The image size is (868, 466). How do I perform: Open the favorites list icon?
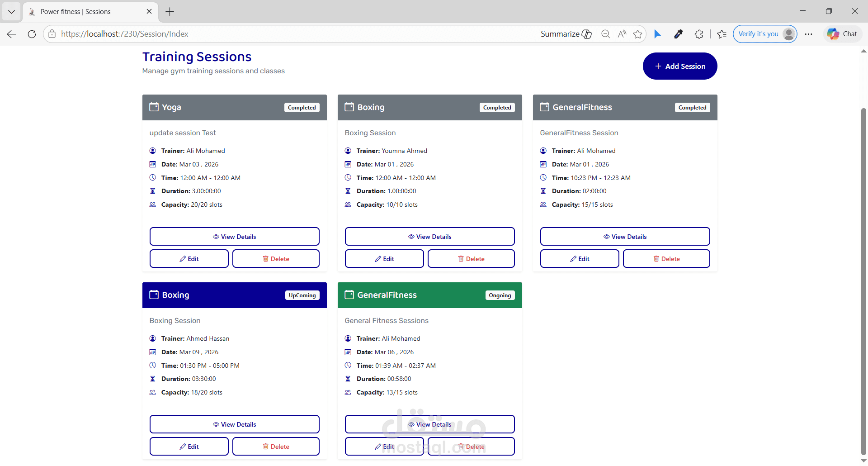[722, 34]
